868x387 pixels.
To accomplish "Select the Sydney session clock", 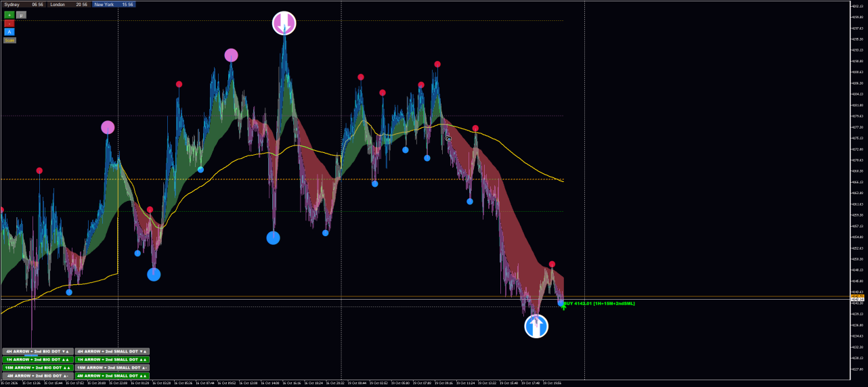I will point(24,4).
